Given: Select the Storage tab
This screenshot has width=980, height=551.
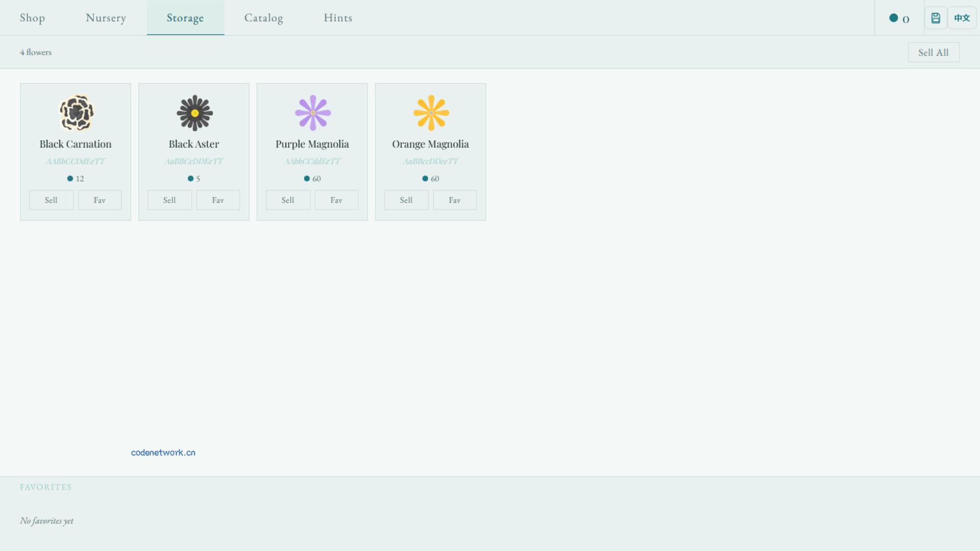Looking at the screenshot, I should 185,18.
